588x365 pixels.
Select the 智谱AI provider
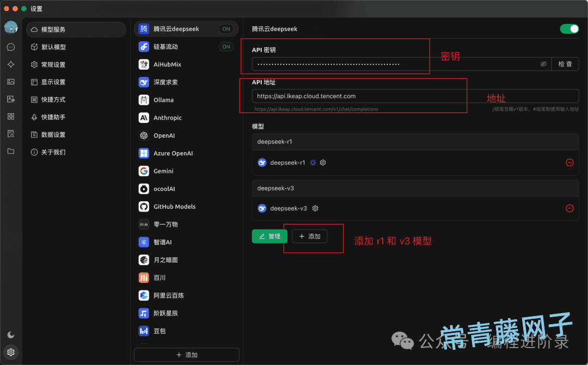coord(186,242)
